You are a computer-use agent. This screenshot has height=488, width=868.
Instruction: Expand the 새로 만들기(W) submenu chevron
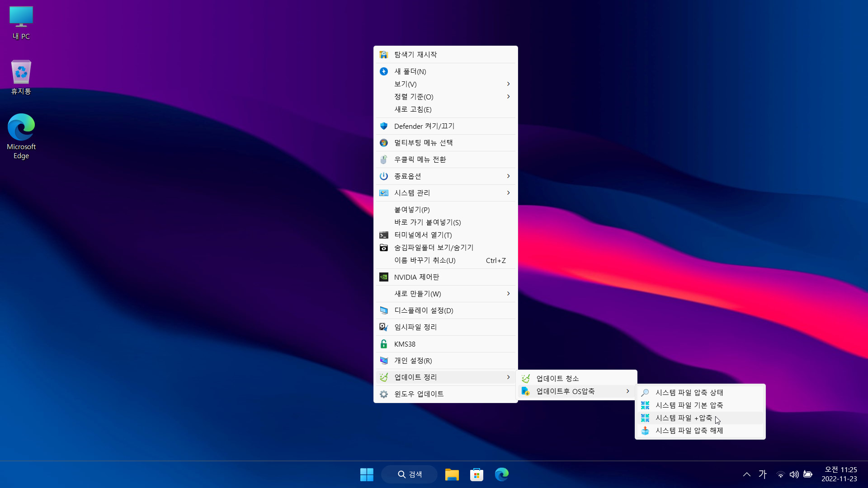(509, 294)
